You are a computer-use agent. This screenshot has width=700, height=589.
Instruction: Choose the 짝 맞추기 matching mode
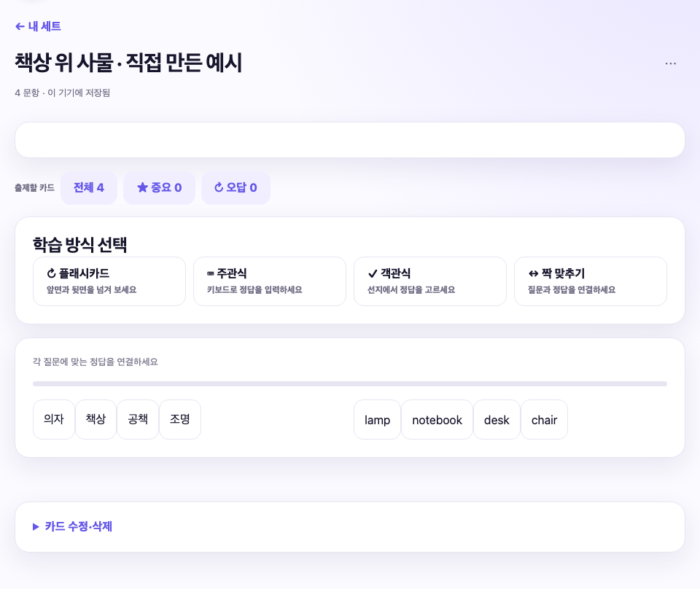(x=591, y=281)
